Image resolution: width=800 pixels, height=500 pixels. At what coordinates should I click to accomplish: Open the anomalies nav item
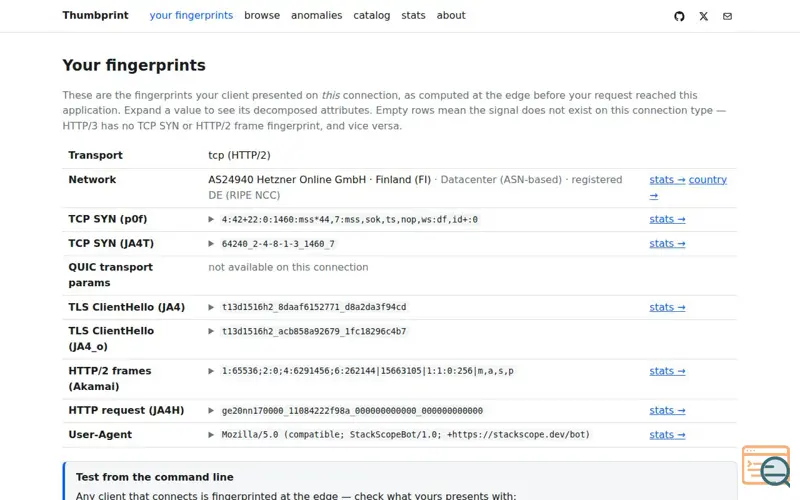[x=316, y=15]
